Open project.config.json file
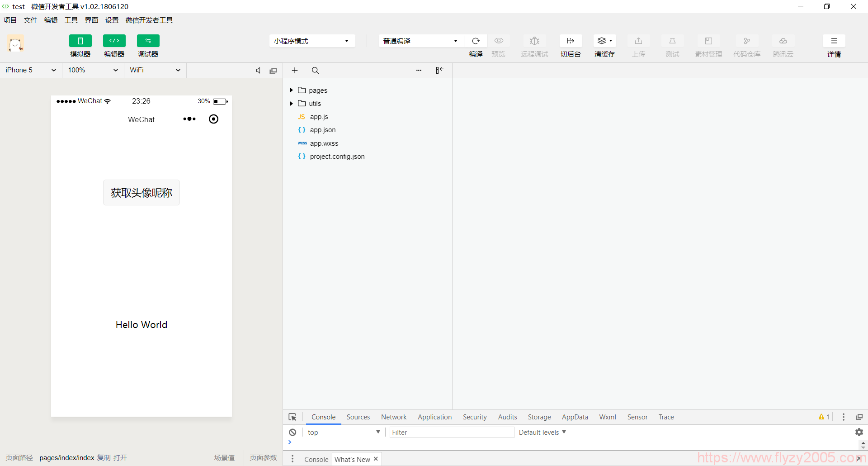868x466 pixels. pyautogui.click(x=337, y=157)
